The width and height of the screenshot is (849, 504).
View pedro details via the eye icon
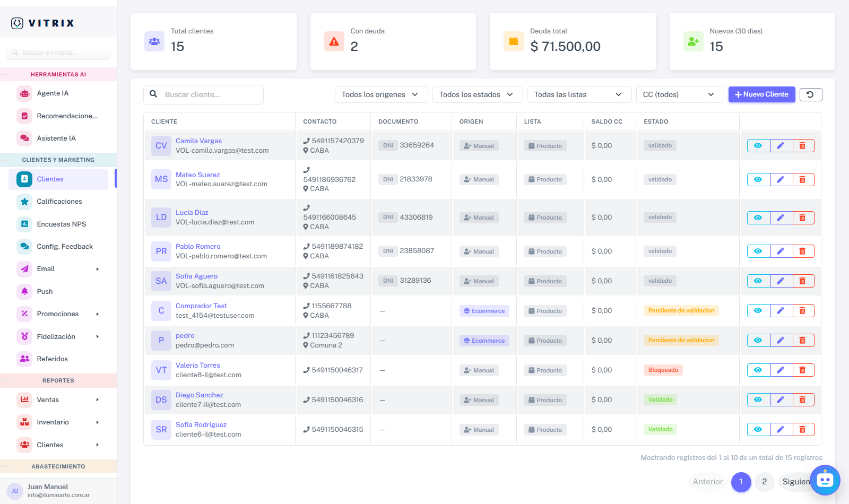tap(758, 341)
